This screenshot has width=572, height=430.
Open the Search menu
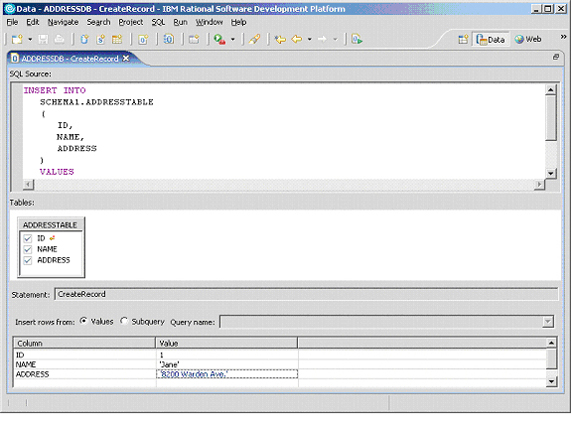tap(98, 22)
